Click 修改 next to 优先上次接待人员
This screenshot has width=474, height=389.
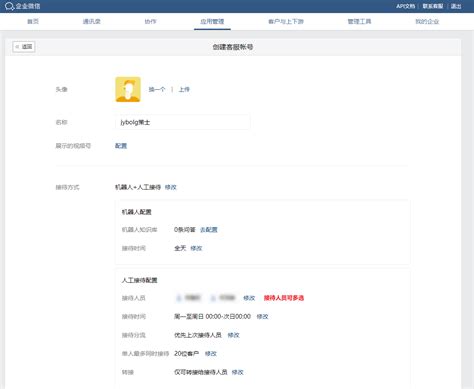233,335
